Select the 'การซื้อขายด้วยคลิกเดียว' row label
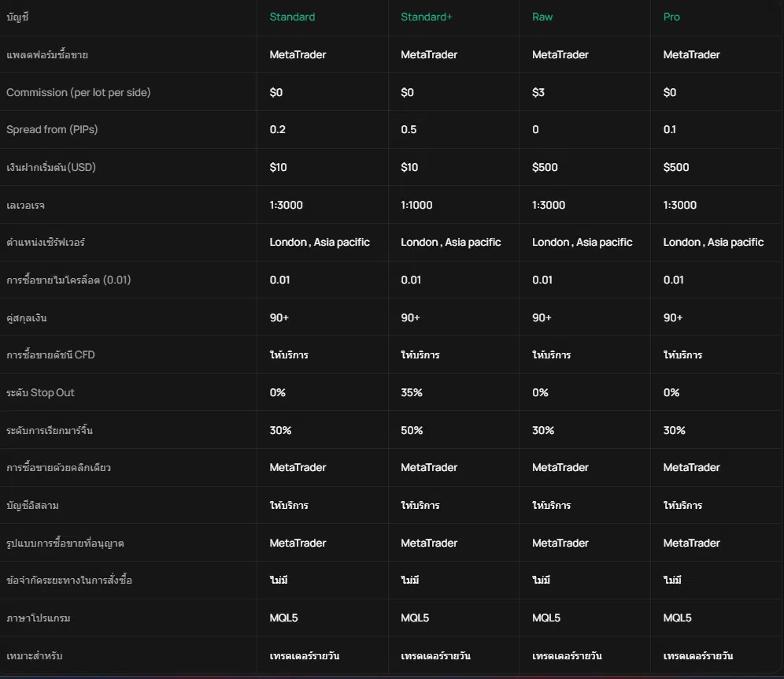Screen dimensions: 784x679 coord(58,467)
